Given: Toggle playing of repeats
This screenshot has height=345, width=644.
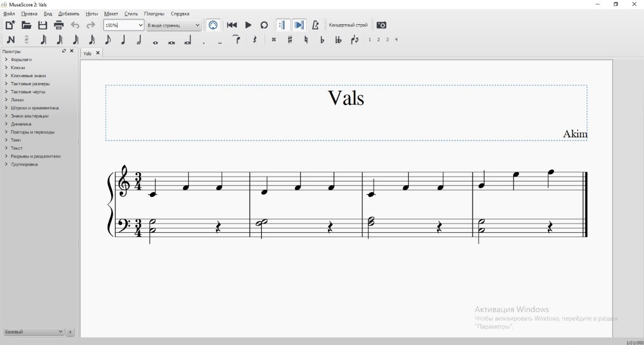Looking at the screenshot, I should (x=283, y=25).
